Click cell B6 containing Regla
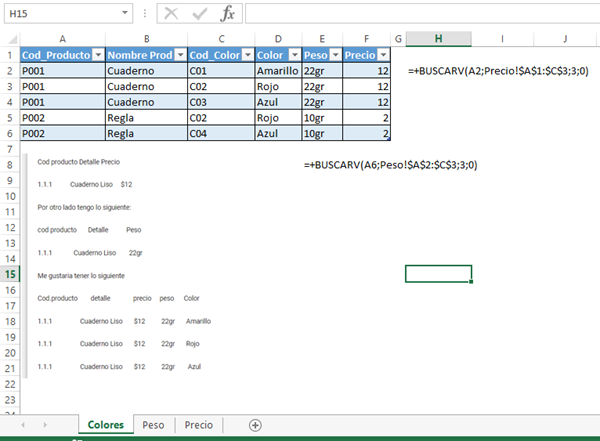This screenshot has height=441, width=600. 147,134
